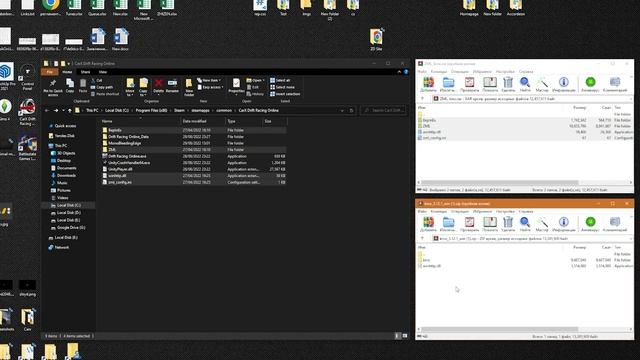Expand Open dropdown in Explorer ribbon
This screenshot has height=360, width=640.
click(255, 80)
